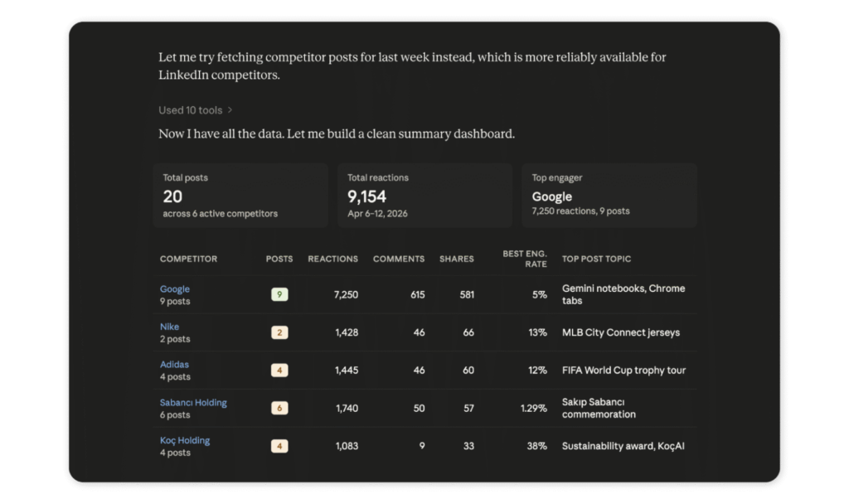
Task: Click Google's engagement rate 5%
Action: 539,294
